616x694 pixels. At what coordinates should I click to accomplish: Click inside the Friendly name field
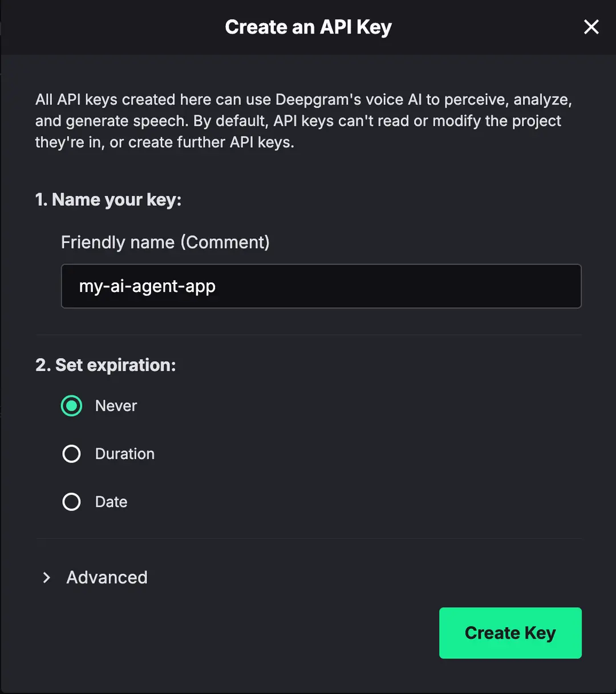pyautogui.click(x=321, y=286)
